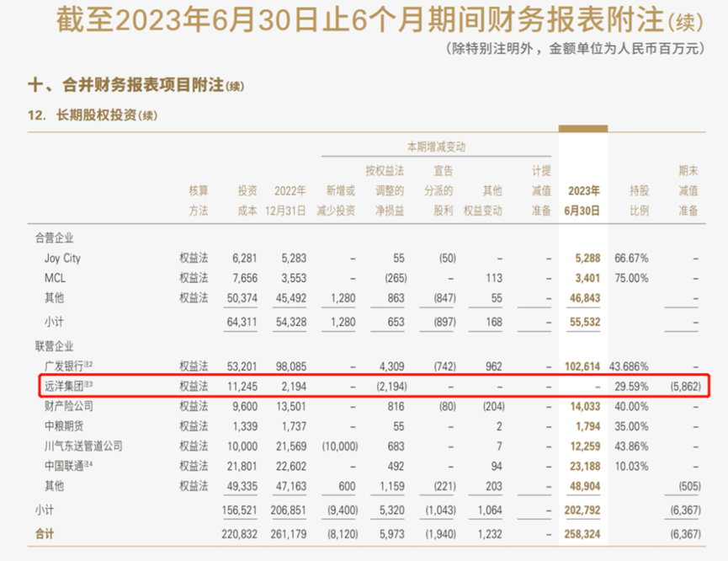Select the Joy City row name

[62, 258]
